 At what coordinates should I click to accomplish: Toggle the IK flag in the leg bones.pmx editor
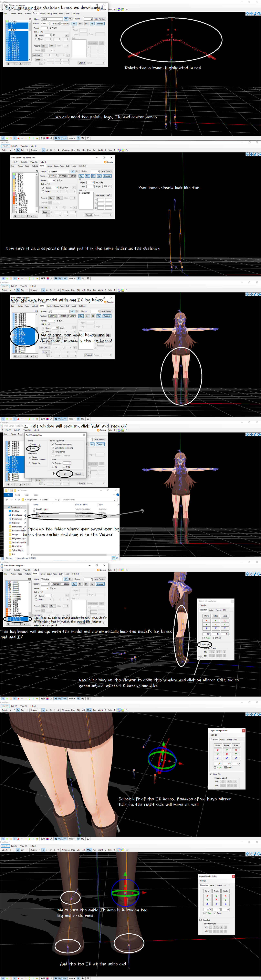(x=93, y=176)
